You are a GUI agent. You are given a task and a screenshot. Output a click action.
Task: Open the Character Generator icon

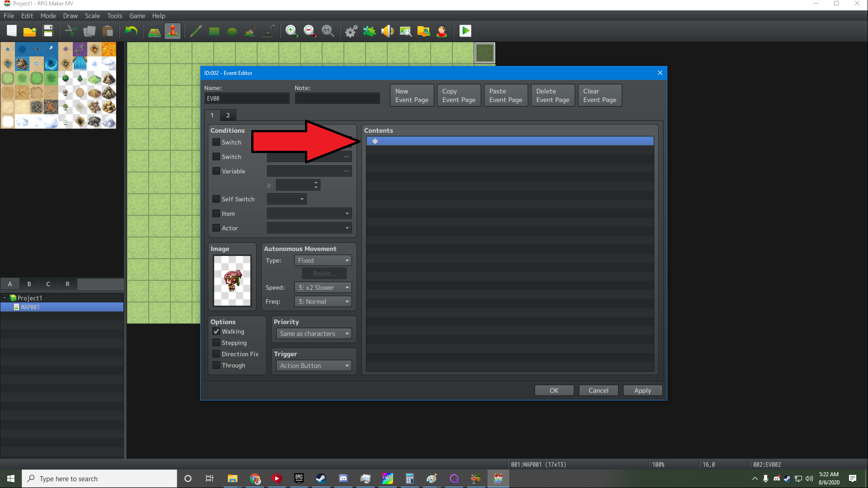[441, 31]
